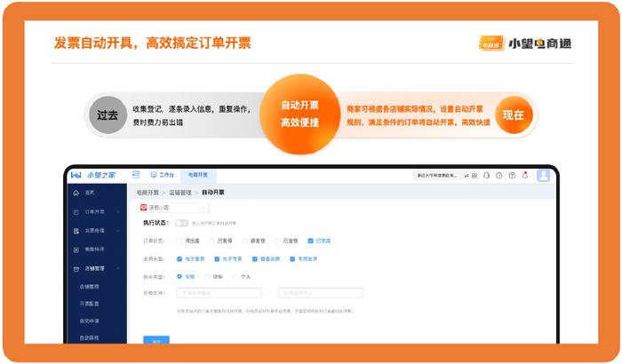
Task: Open the home icon in the sidebar
Action: point(76,193)
